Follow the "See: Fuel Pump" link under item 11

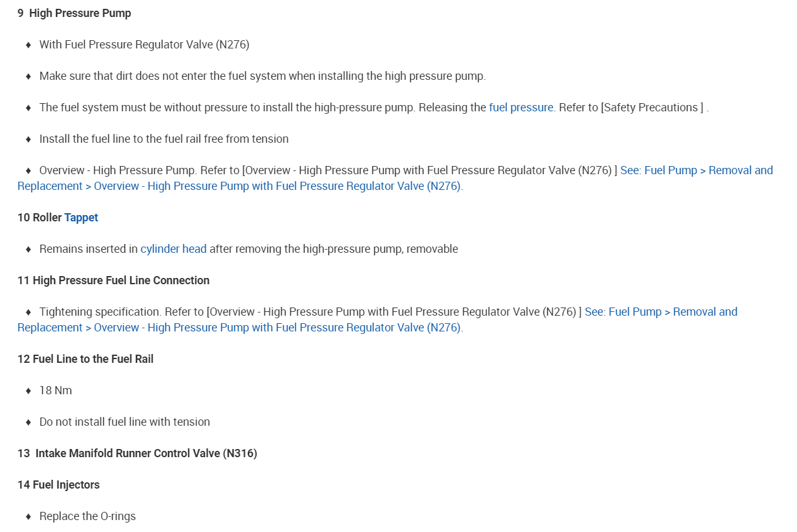click(x=660, y=312)
